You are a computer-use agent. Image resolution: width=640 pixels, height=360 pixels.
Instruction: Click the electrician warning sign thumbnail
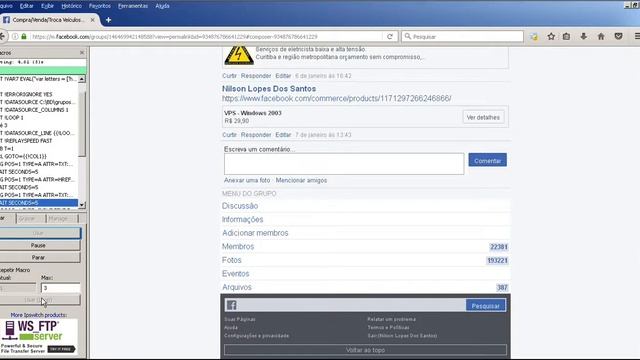tap(239, 55)
